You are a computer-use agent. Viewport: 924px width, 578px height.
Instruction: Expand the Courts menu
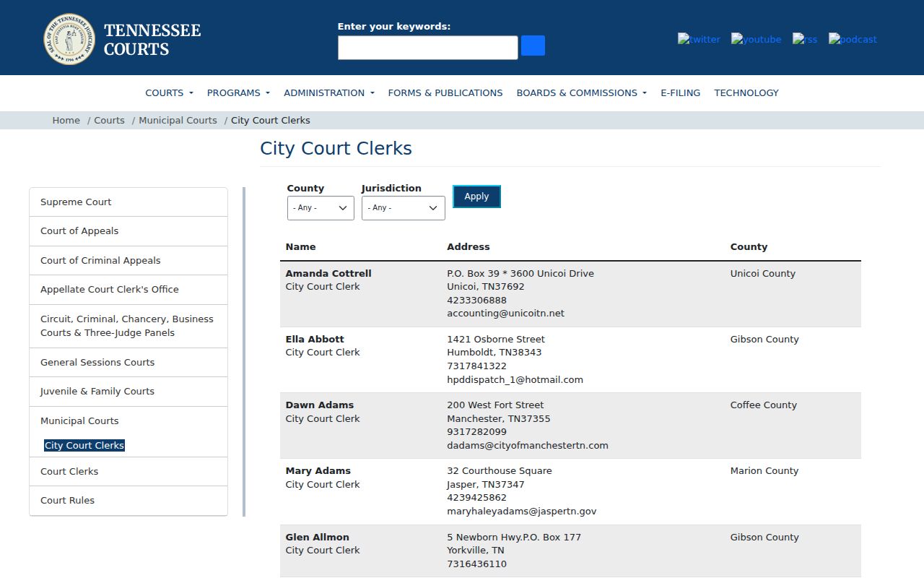click(x=170, y=92)
